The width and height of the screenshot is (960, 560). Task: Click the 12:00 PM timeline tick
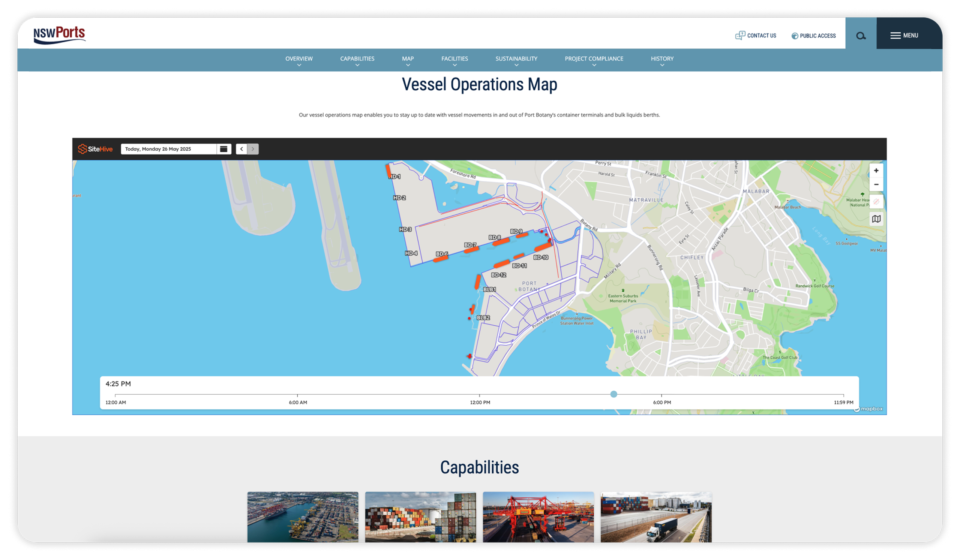(x=480, y=395)
